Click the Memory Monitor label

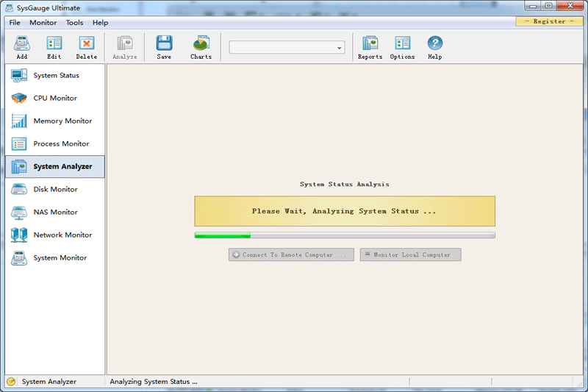pyautogui.click(x=62, y=121)
